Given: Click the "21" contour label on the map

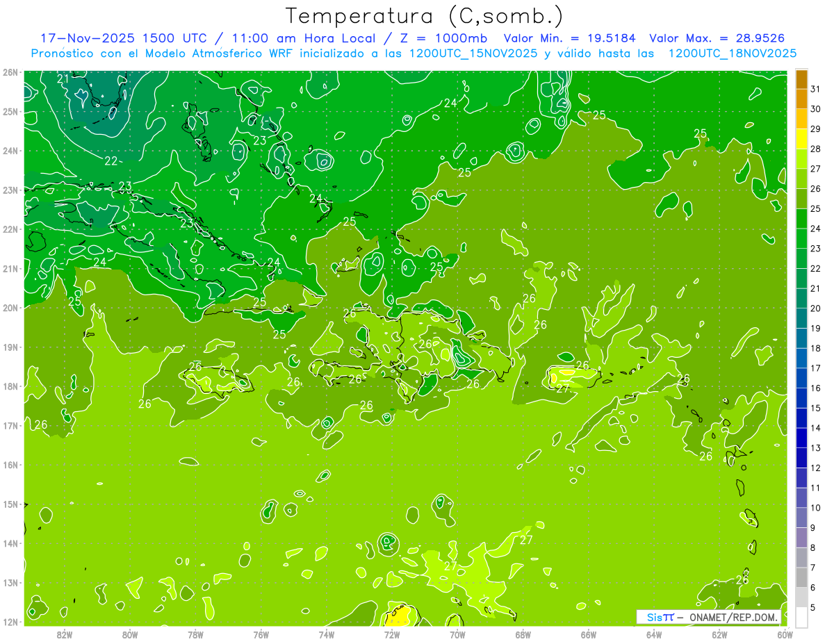Looking at the screenshot, I should pyautogui.click(x=63, y=79).
